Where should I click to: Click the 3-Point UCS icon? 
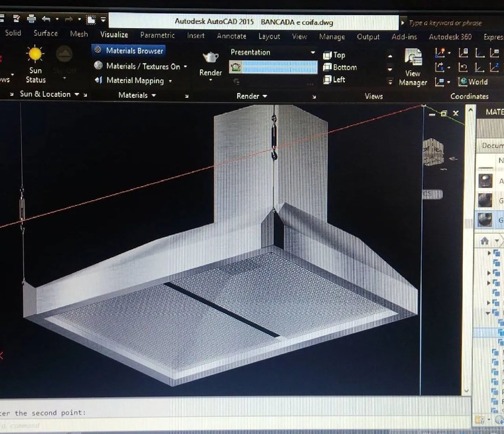[479, 67]
